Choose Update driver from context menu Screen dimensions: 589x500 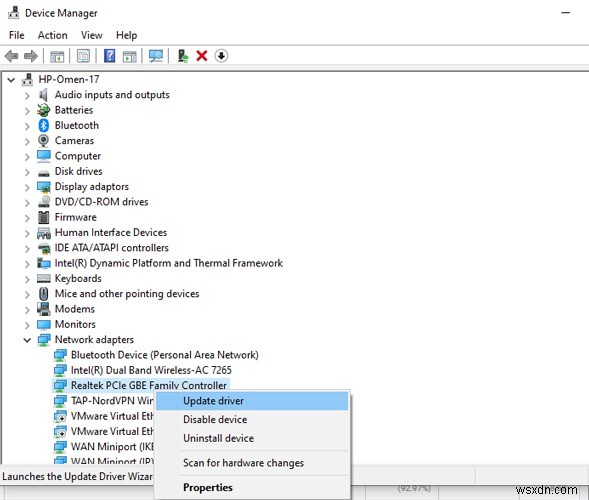click(252, 401)
